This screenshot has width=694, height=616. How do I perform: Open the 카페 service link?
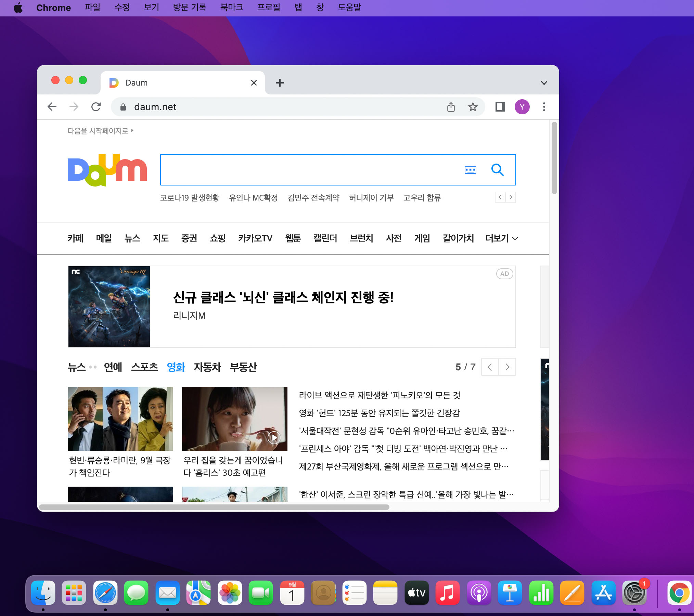click(75, 238)
